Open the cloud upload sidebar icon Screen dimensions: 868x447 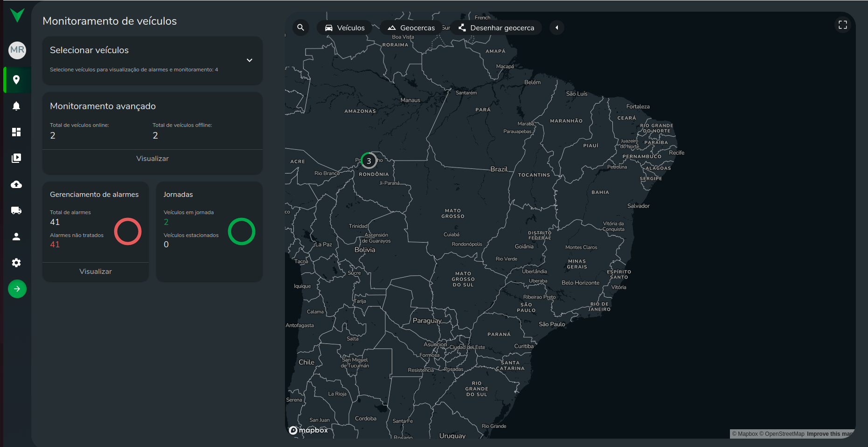point(17,184)
